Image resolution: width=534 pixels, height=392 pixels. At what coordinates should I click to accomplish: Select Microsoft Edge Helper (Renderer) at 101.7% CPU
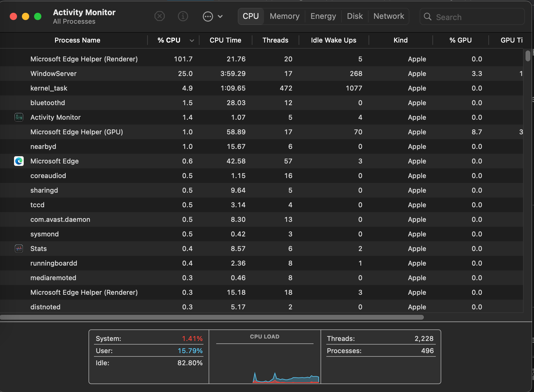pyautogui.click(x=262, y=59)
